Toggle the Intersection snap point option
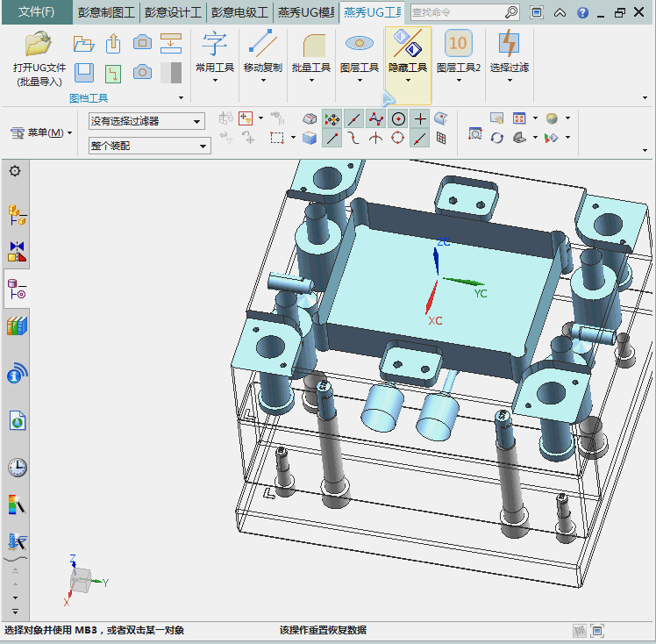656x644 pixels. click(420, 118)
